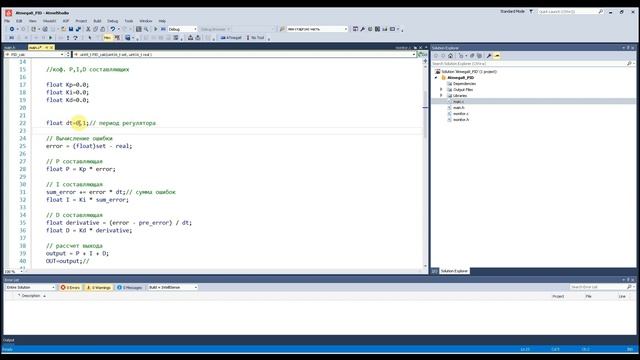The height and width of the screenshot is (360, 640).
Task: Sort by the Project column header
Action: (x=558, y=296)
